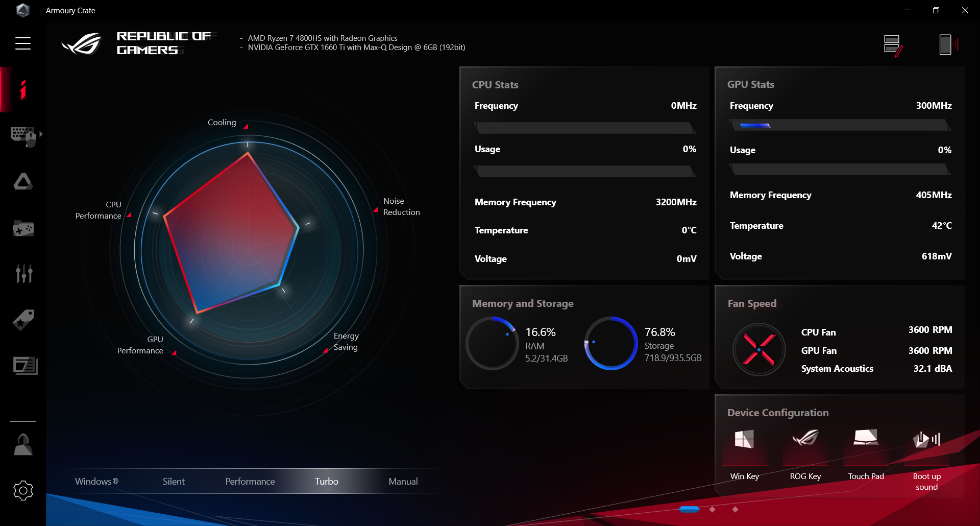The height and width of the screenshot is (526, 980).
Task: Open the Featured deals tag sidebar icon
Action: point(23,320)
